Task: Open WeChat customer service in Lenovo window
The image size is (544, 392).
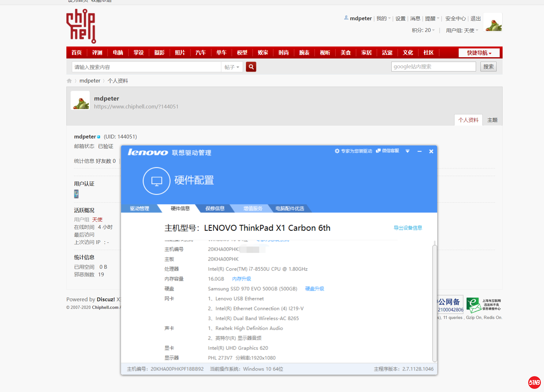Action: (x=388, y=151)
